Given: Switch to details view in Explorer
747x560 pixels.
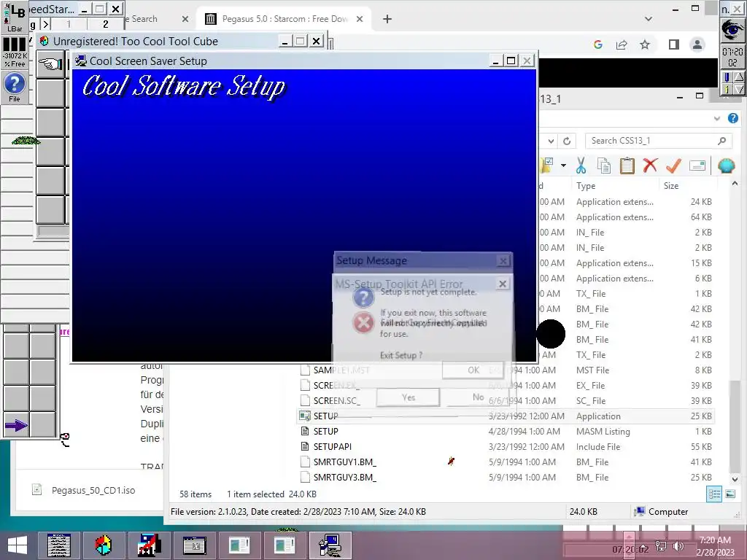Looking at the screenshot, I should point(714,494).
